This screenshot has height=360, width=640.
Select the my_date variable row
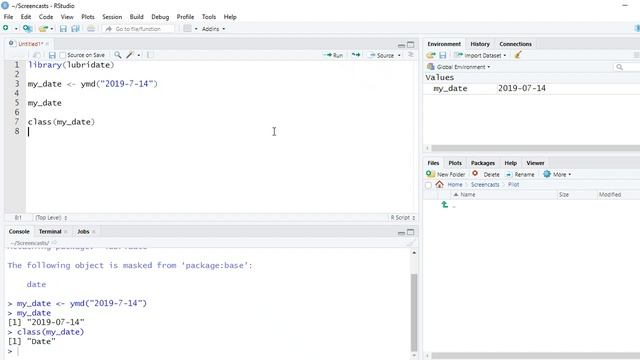click(531, 88)
